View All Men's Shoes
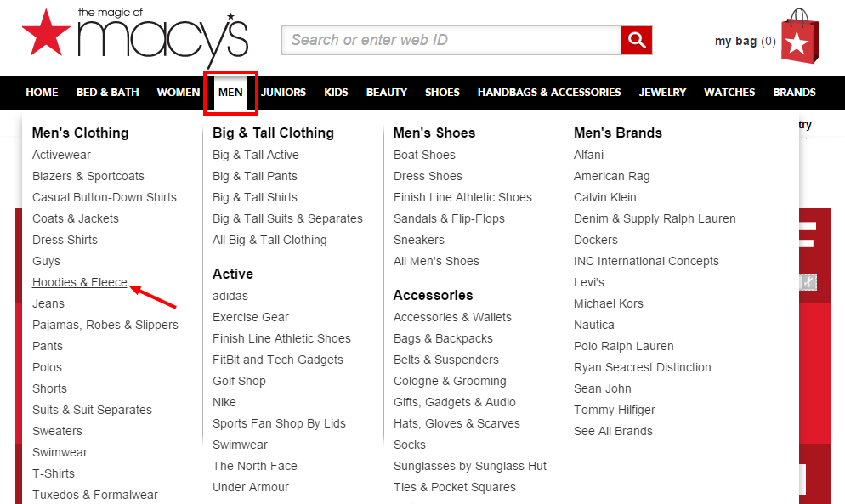 click(x=436, y=261)
